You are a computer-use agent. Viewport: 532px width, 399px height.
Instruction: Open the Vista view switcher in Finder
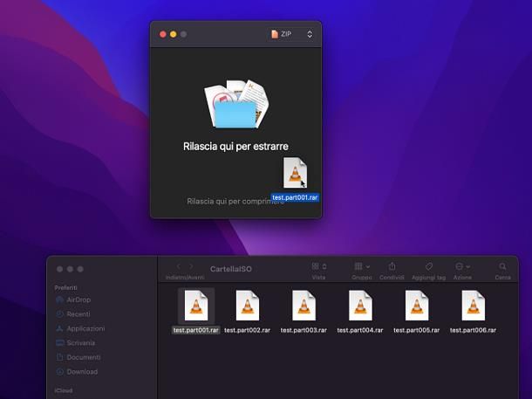pos(319,266)
